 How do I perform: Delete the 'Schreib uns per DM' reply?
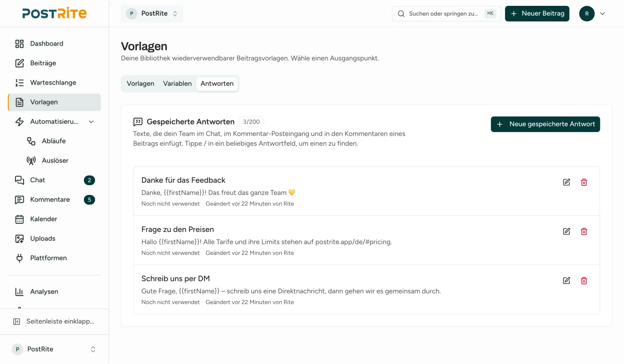(584, 281)
